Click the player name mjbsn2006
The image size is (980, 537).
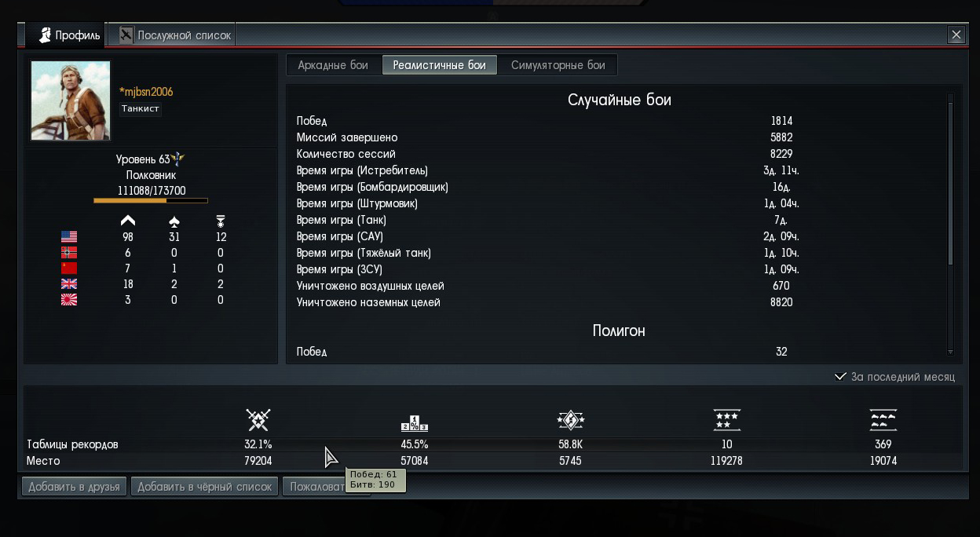tap(148, 92)
